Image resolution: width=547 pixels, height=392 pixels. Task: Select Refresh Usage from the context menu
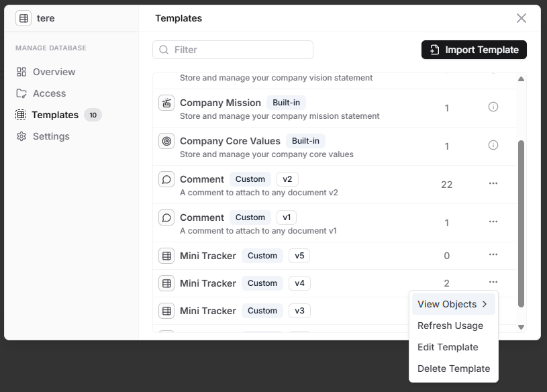click(x=450, y=326)
